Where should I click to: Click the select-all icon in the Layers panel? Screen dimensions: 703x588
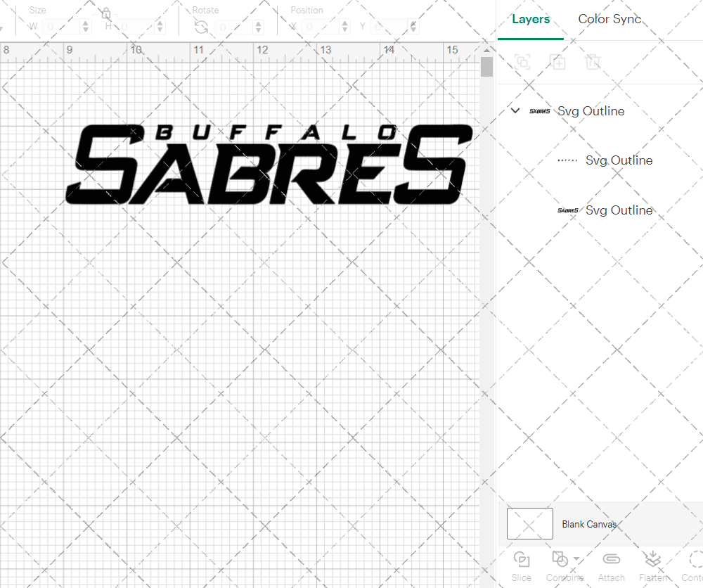[522, 62]
